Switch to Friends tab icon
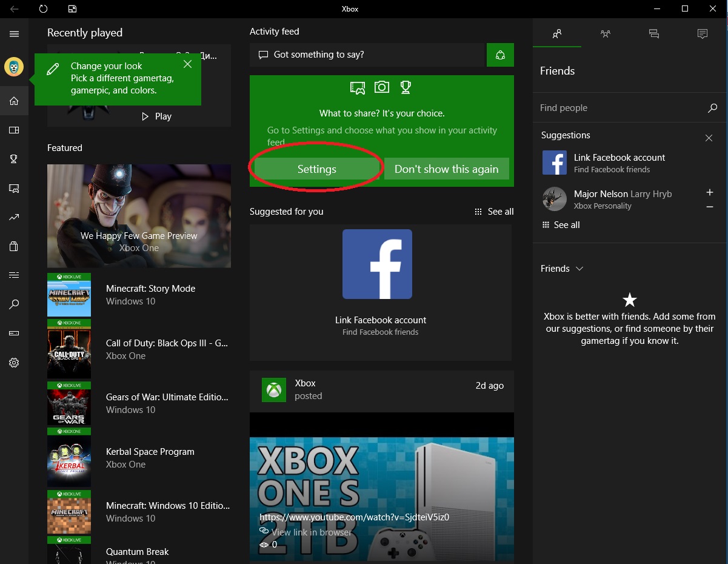The image size is (728, 564). click(557, 34)
